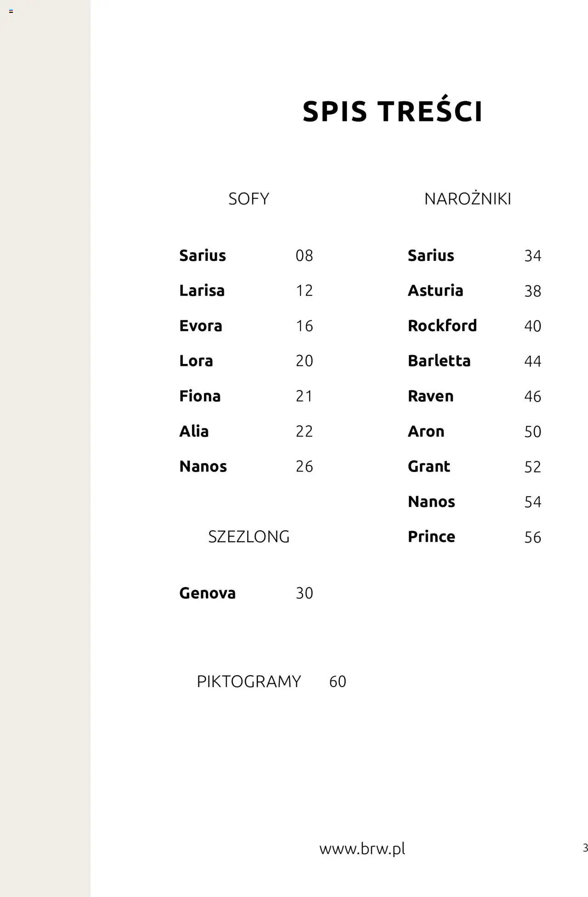The image size is (588, 897).
Task: Open the PIKTOGRAMY section entry
Action: coord(271,681)
